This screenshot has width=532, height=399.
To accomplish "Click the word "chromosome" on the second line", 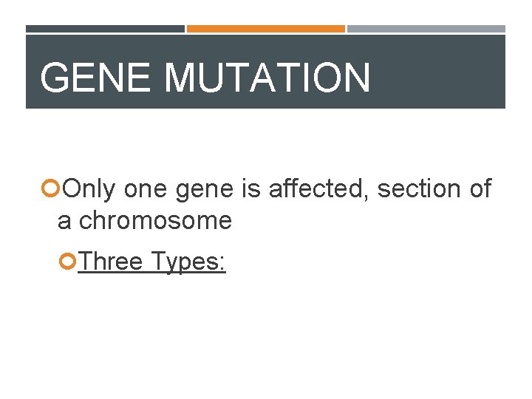I will pyautogui.click(x=154, y=220).
